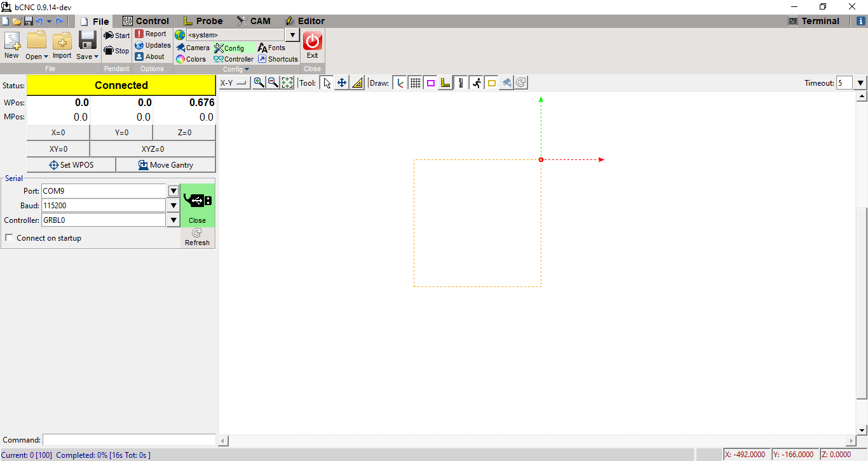The width and height of the screenshot is (868, 461).
Task: Click the quick-access save diskette icon
Action: point(28,21)
